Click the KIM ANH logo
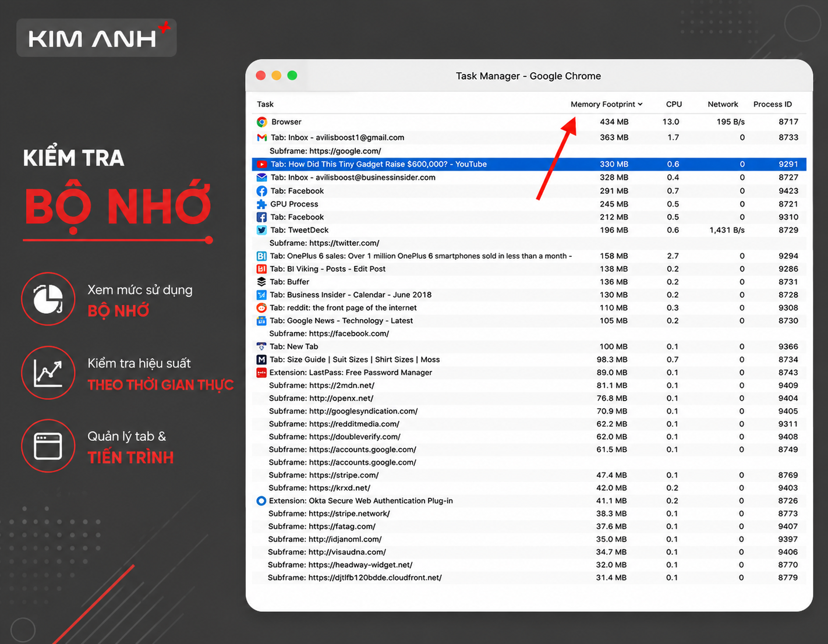 point(97,38)
